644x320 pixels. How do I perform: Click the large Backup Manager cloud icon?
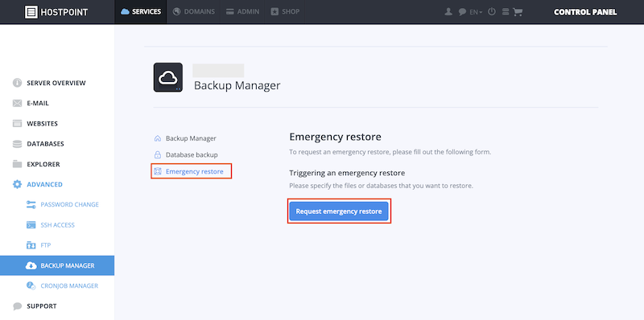(168, 77)
